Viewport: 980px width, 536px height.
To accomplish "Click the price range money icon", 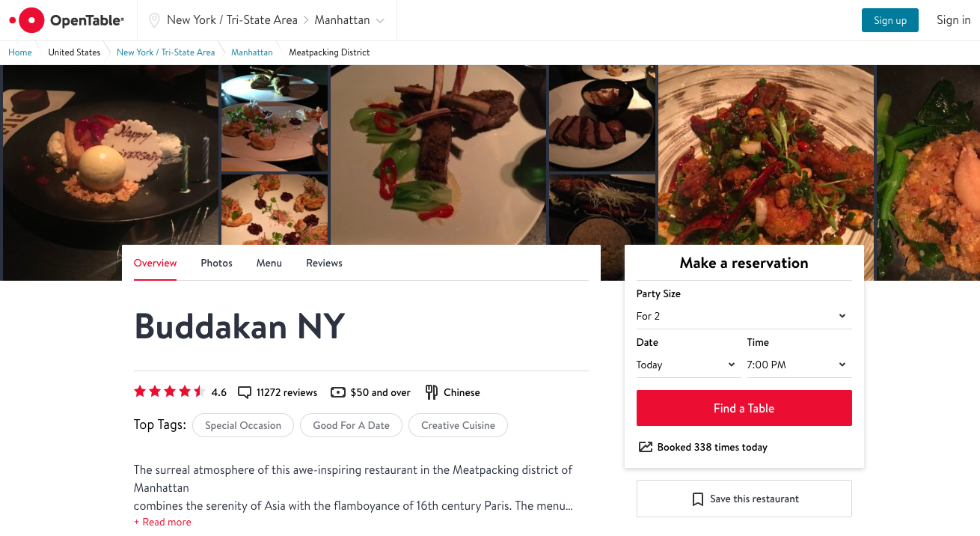I will (338, 392).
